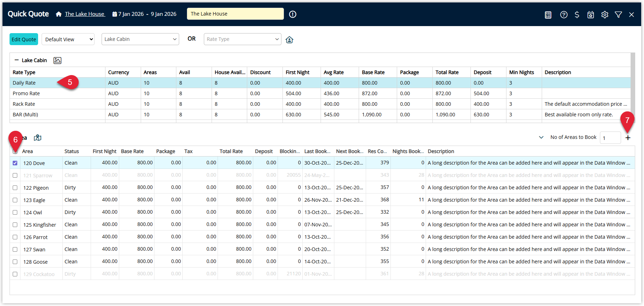Open the area map icon
Viewport: 644px width, 306px height.
pyautogui.click(x=38, y=138)
